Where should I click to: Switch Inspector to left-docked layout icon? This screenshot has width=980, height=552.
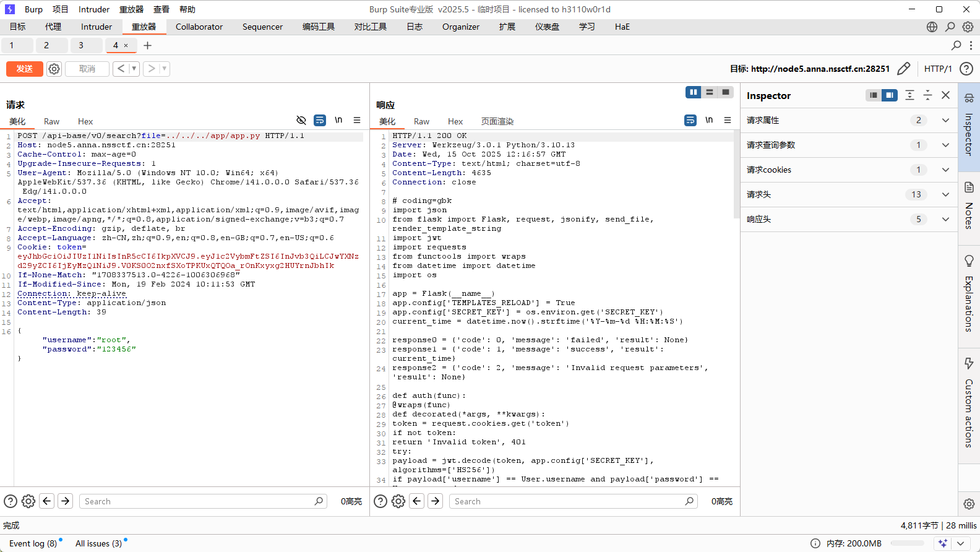click(873, 95)
